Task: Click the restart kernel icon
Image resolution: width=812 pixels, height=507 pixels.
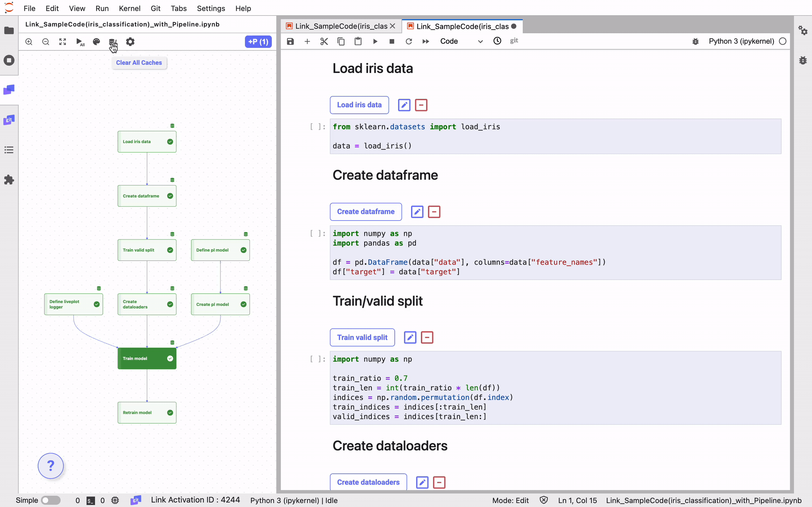Action: (x=409, y=41)
